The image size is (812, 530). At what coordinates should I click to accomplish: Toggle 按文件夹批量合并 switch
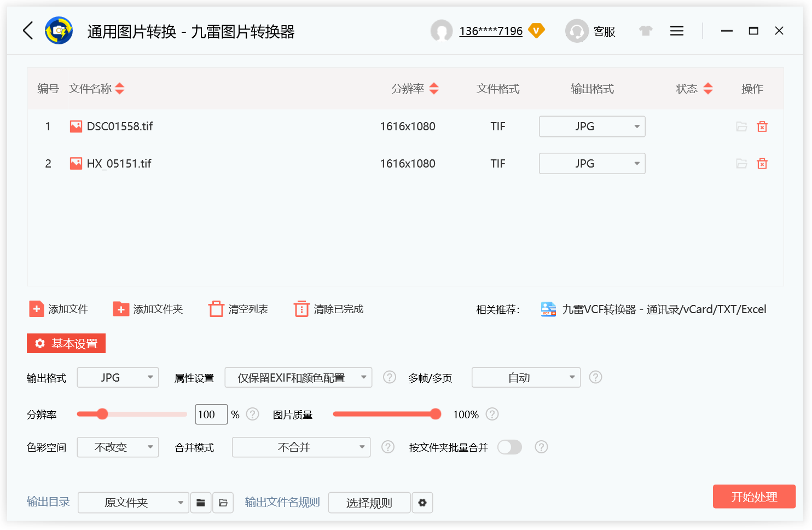[x=509, y=447]
